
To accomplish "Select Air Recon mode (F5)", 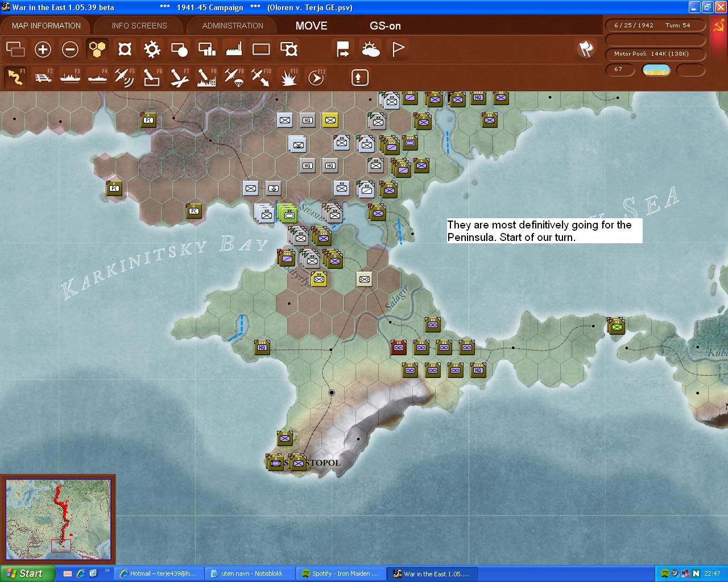I will click(x=125, y=77).
